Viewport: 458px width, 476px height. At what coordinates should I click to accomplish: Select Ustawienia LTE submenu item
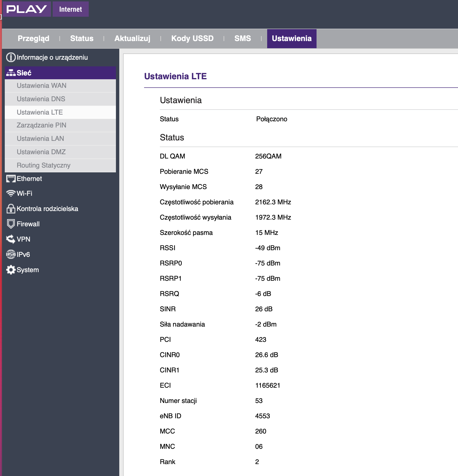60,112
